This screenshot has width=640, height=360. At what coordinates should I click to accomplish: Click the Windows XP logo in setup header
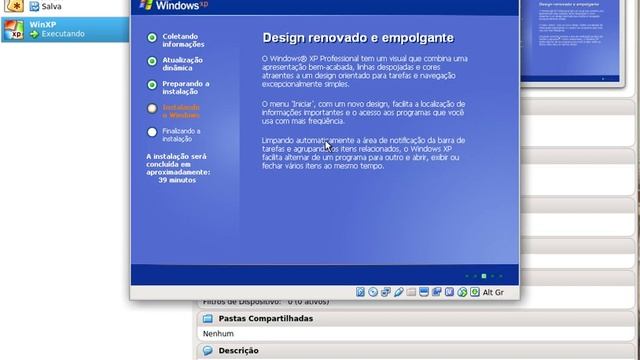pyautogui.click(x=173, y=5)
